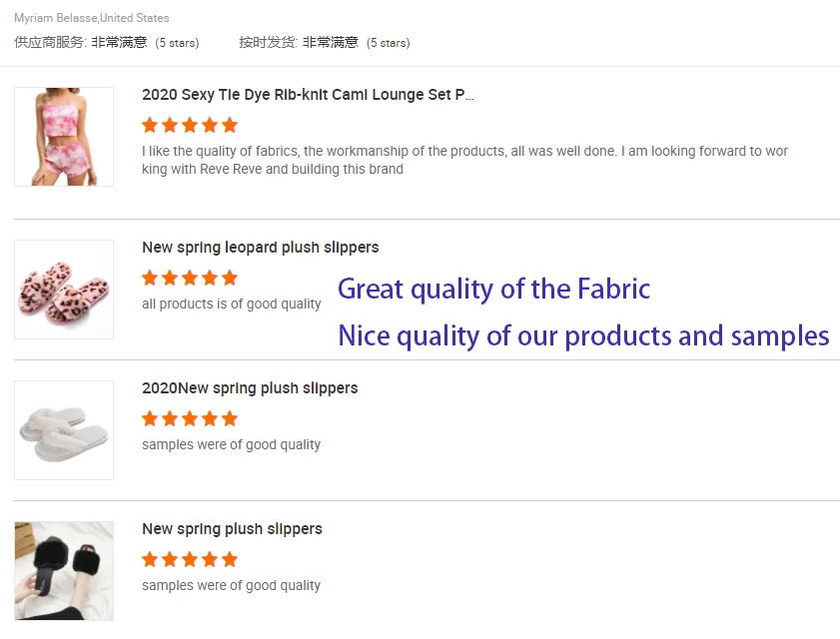The image size is (840, 639).
Task: Click the star rating of the lounge set review
Action: pyautogui.click(x=190, y=125)
